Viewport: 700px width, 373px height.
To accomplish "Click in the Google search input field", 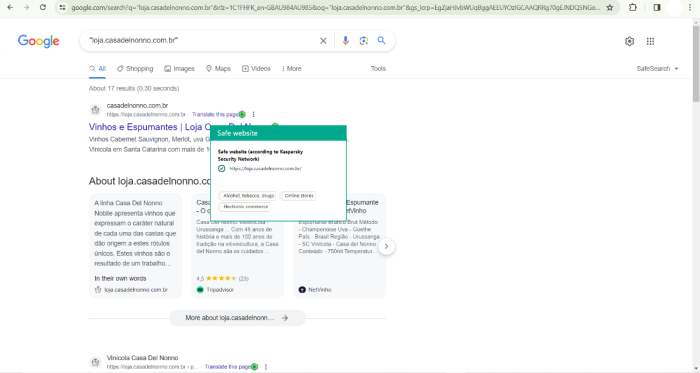I will coord(201,41).
